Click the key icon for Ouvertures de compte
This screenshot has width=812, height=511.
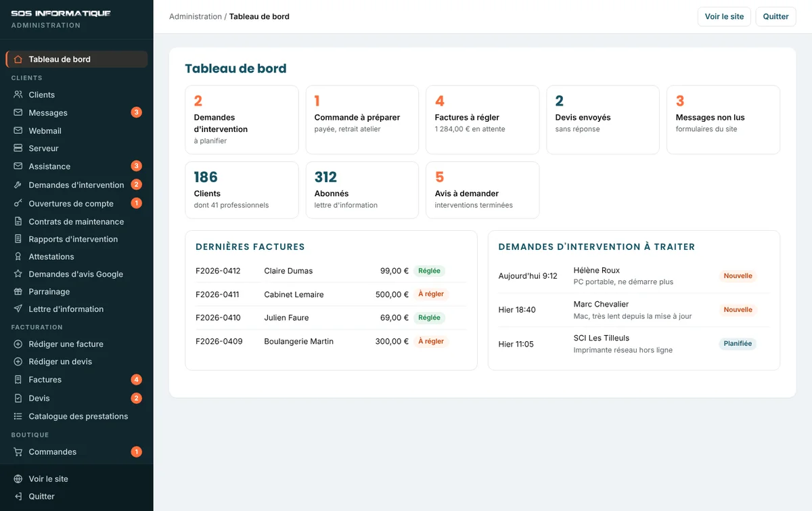pos(18,204)
